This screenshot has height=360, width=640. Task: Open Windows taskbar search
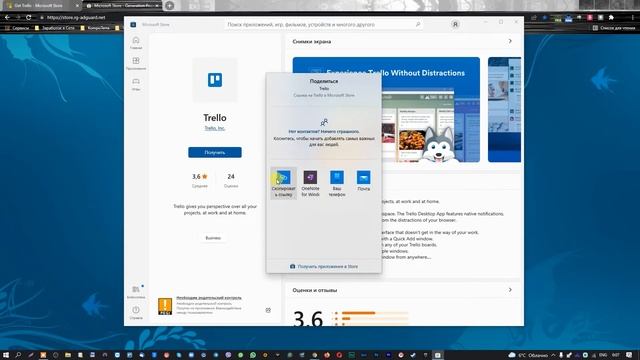(18, 355)
